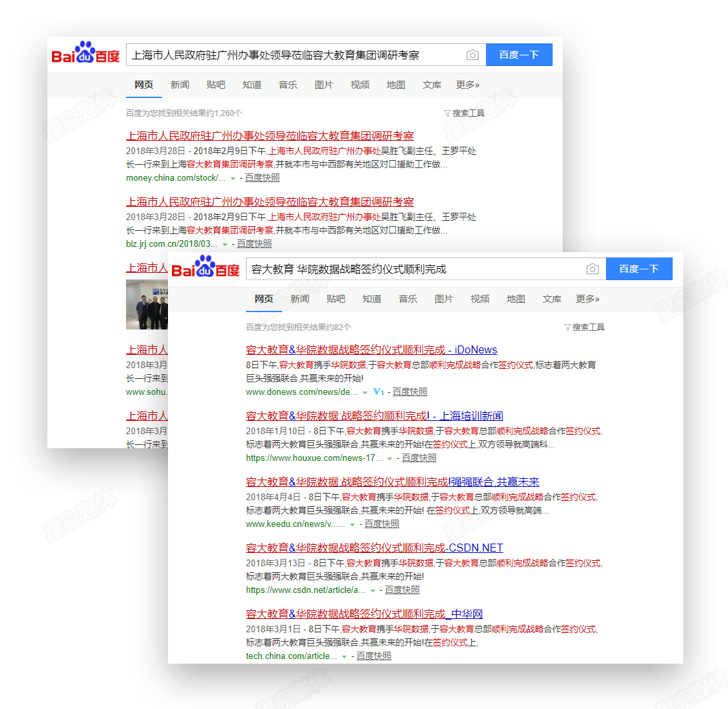
Task: Click V1 credibility badge on donews result
Action: point(379,392)
